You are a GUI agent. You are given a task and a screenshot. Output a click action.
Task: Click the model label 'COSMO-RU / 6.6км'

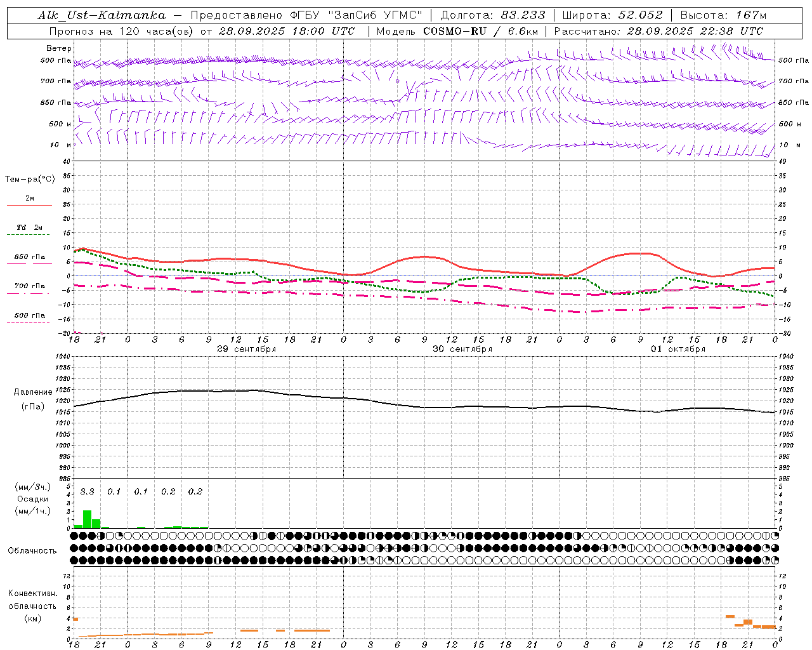pos(480,31)
